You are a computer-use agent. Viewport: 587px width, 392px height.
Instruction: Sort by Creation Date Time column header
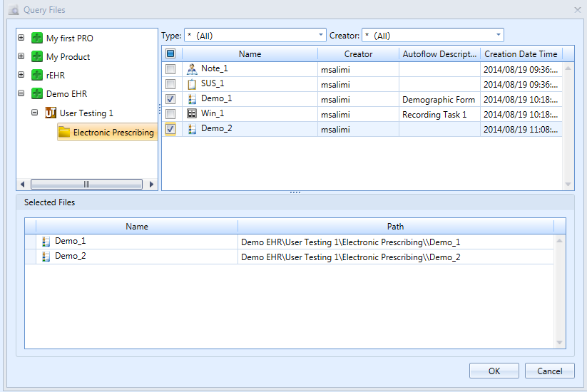(521, 54)
